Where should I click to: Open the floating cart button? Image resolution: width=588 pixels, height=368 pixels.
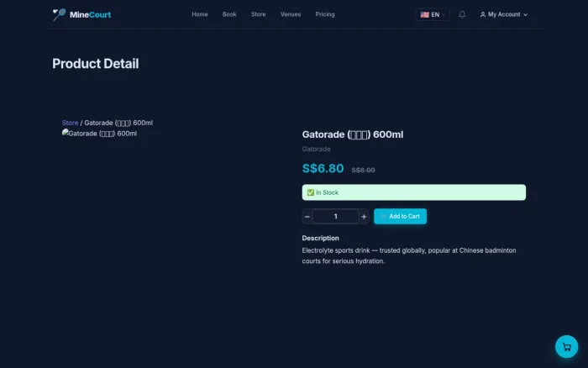[566, 347]
